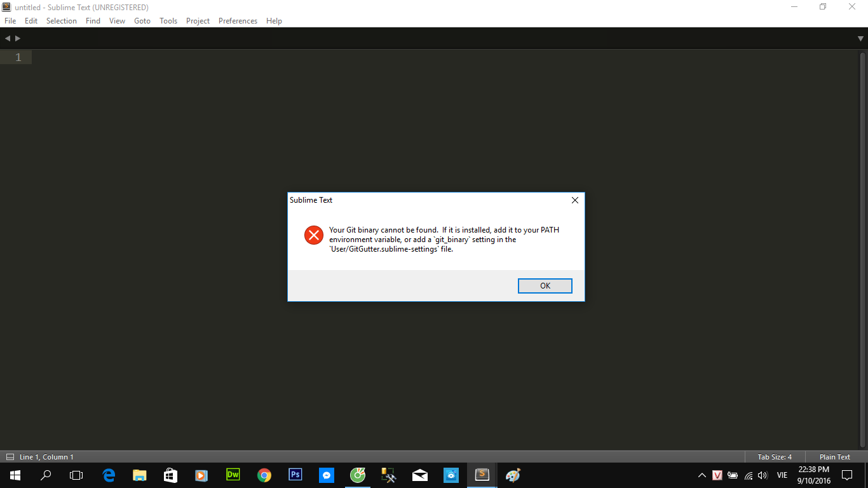Open the View menu
Viewport: 868px width, 488px height.
pyautogui.click(x=117, y=21)
